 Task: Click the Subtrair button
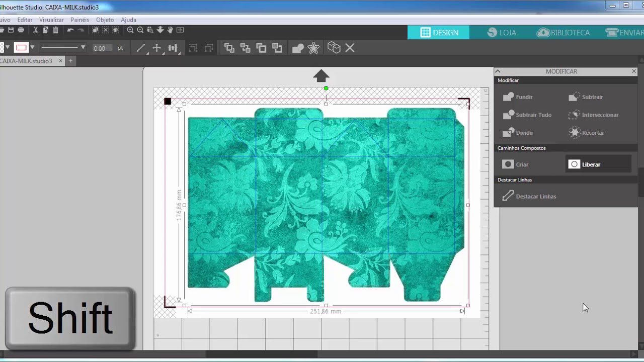(x=586, y=97)
